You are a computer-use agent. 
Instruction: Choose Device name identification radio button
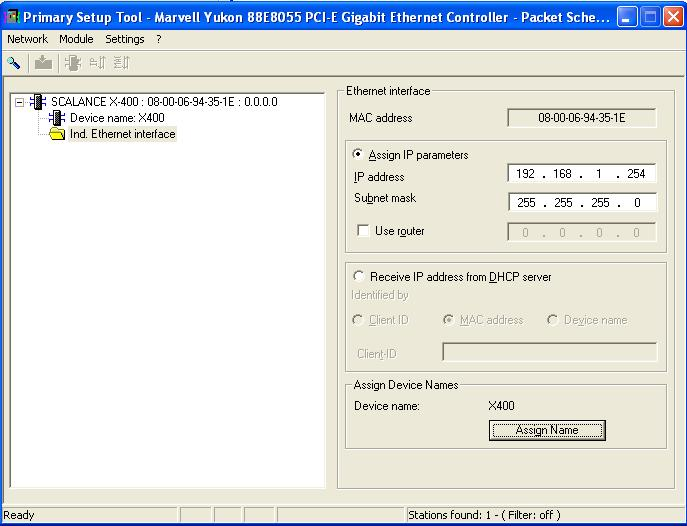tap(552, 320)
